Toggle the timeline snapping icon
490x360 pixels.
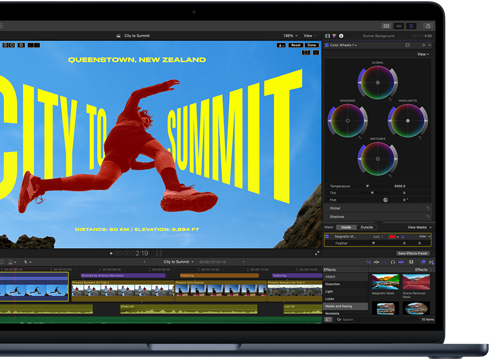tap(401, 262)
